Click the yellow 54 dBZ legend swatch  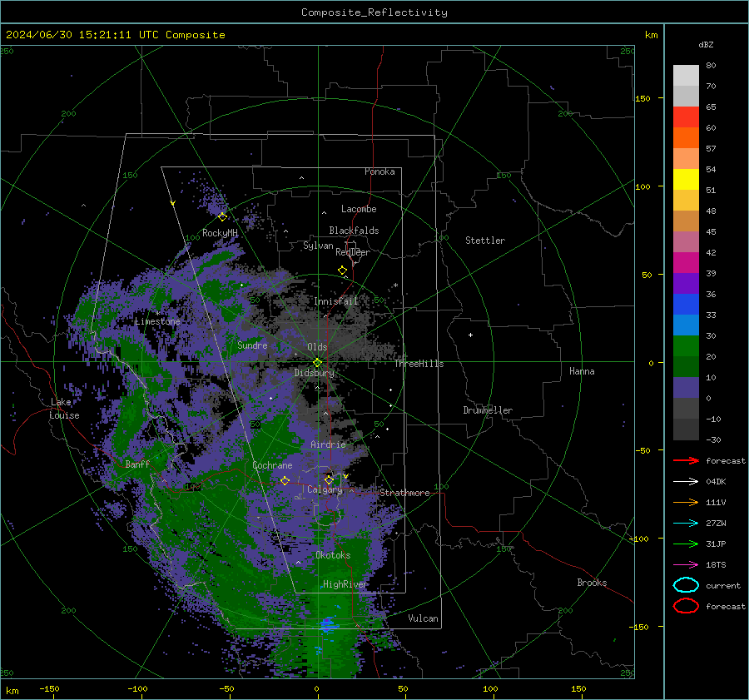686,179
